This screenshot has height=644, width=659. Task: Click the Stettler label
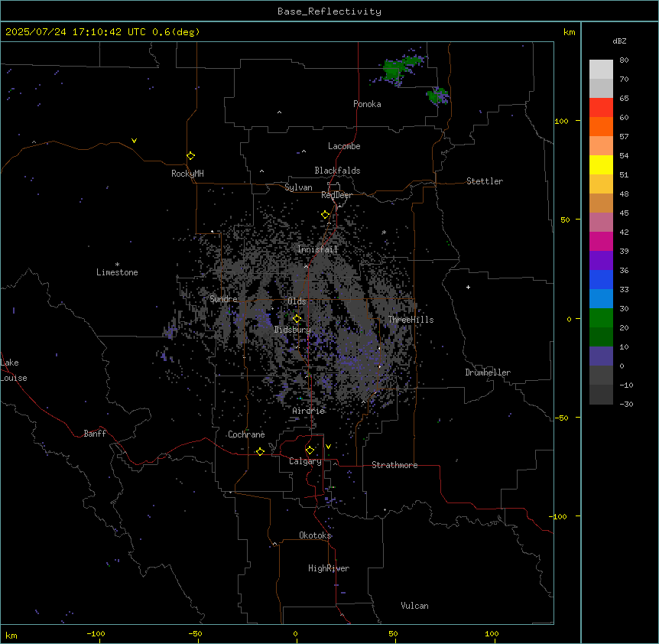coord(484,181)
